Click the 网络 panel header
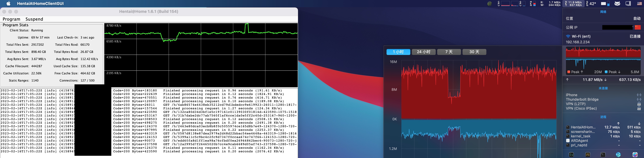The image size is (644, 158). point(603,12)
